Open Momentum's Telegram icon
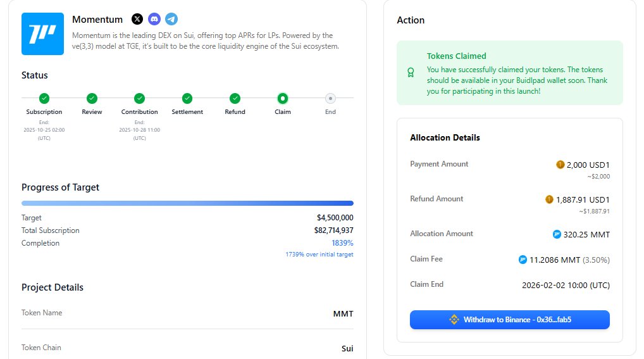Viewport: 644px width, 359px height. 171,19
